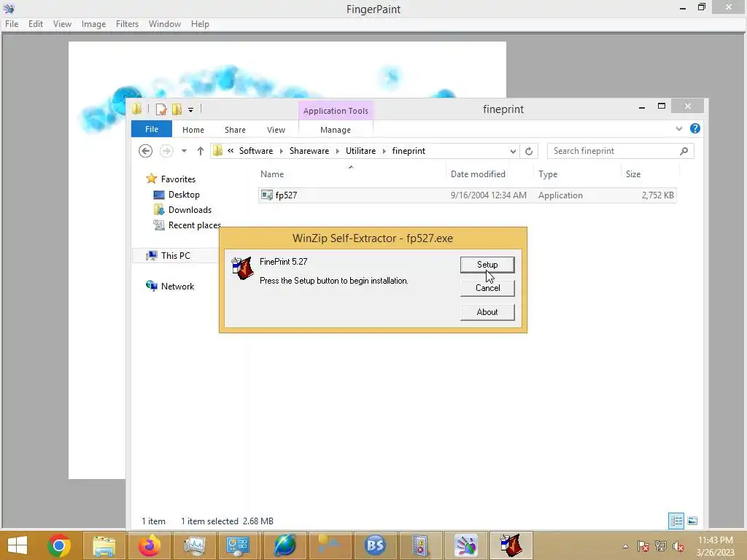The width and height of the screenshot is (747, 560).
Task: Select This PC in the navigation pane
Action: coord(175,256)
